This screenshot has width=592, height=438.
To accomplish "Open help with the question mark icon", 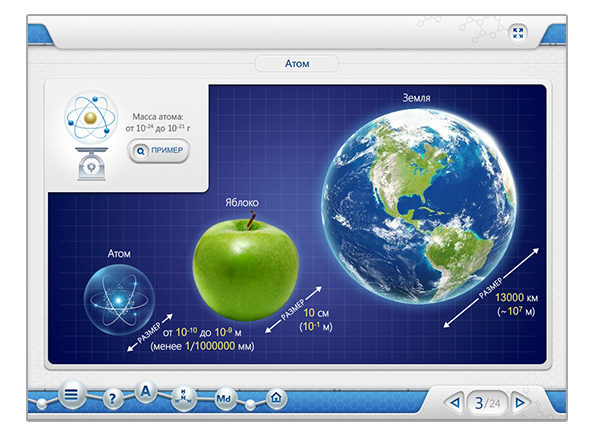I will [x=112, y=398].
